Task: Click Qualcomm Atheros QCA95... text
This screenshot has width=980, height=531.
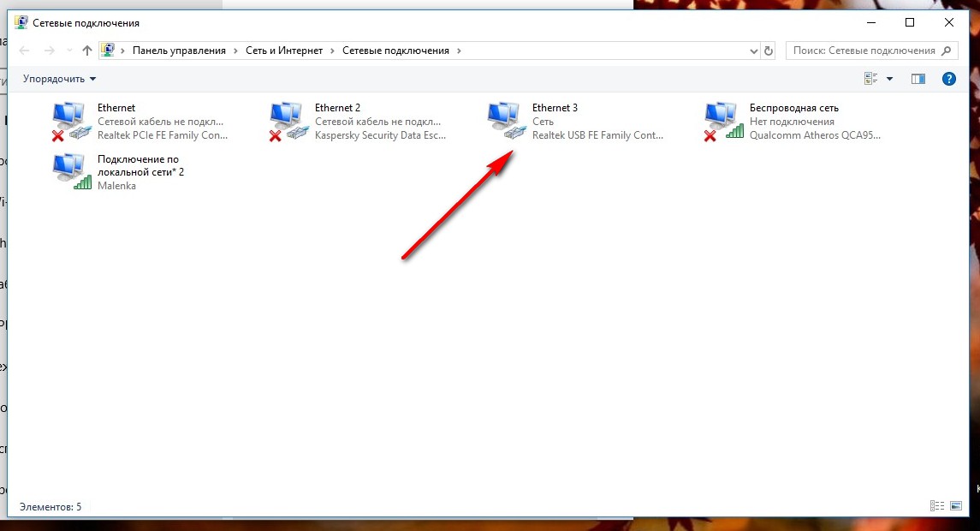Action: 815,135
